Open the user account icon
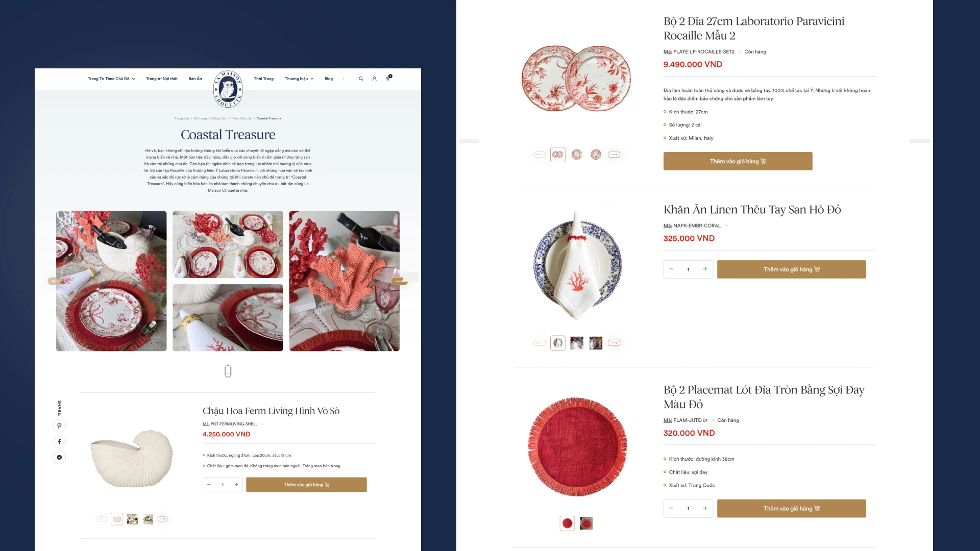 click(374, 79)
